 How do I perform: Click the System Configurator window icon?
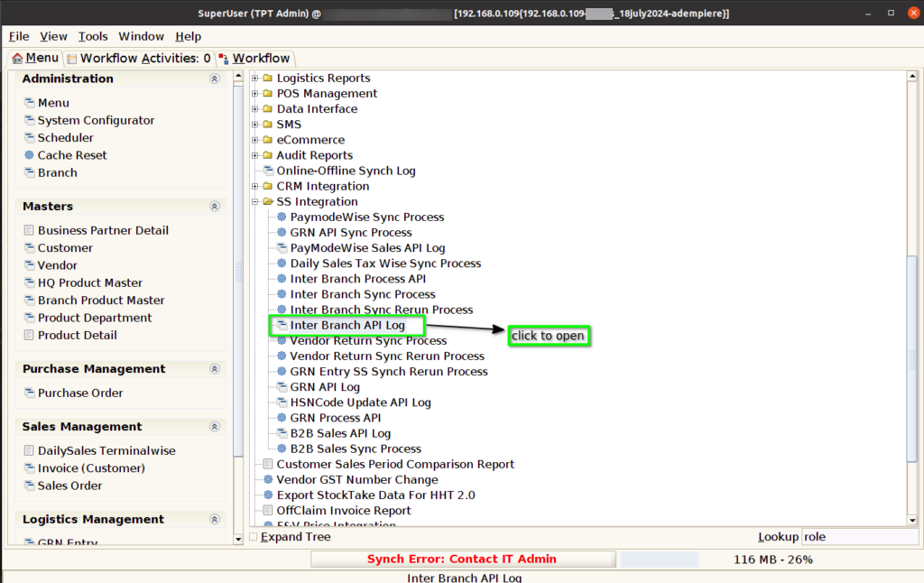click(x=29, y=120)
